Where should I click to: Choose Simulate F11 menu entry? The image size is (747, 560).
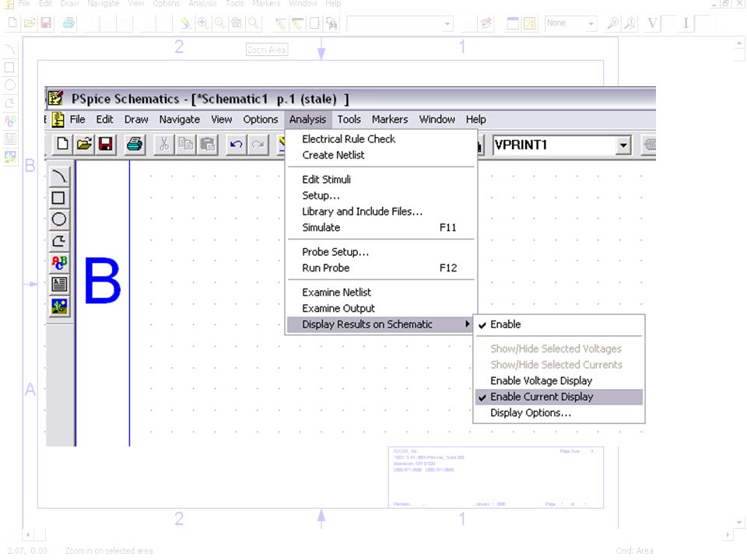tap(381, 228)
